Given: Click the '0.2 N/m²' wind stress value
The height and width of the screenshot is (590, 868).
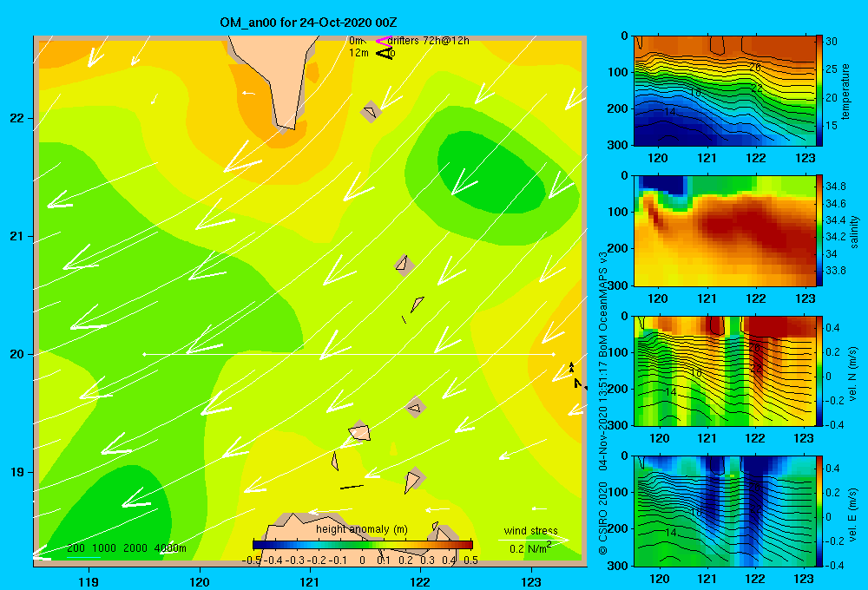Looking at the screenshot, I should point(530,548).
